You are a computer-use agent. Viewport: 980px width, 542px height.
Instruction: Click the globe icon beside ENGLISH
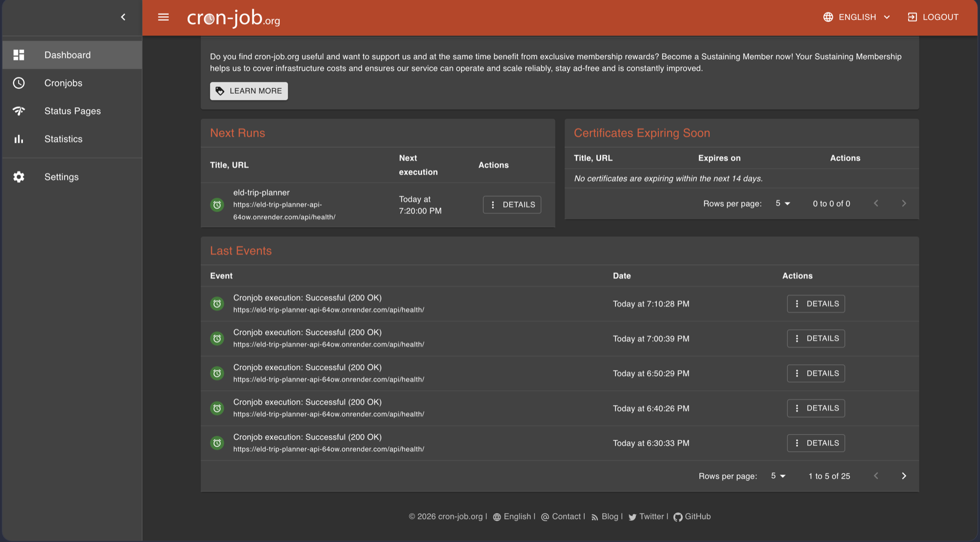tap(828, 17)
